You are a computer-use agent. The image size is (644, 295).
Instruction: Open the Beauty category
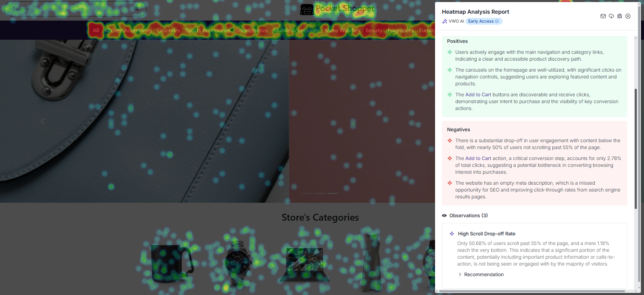click(x=374, y=30)
